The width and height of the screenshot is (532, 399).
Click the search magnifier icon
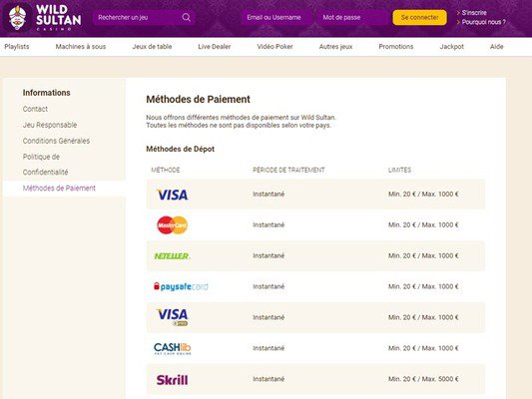[187, 17]
